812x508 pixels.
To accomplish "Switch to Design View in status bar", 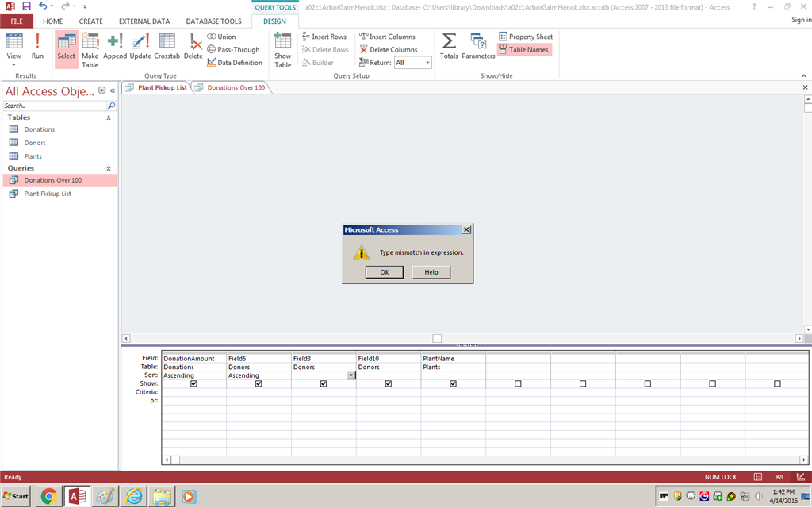I will (801, 477).
